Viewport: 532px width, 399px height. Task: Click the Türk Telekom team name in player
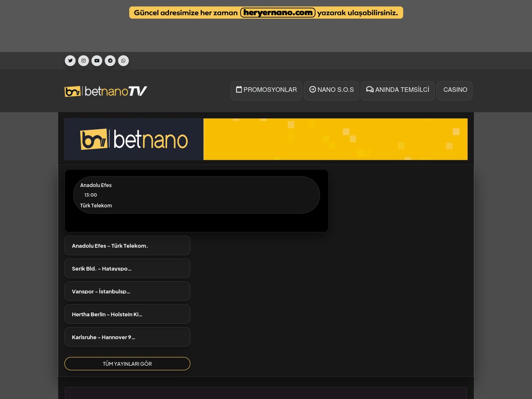coord(96,205)
